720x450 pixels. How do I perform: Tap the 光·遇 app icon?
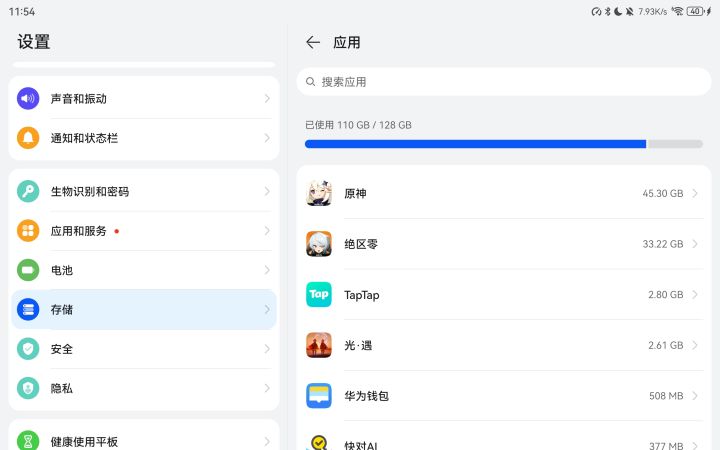(x=319, y=345)
